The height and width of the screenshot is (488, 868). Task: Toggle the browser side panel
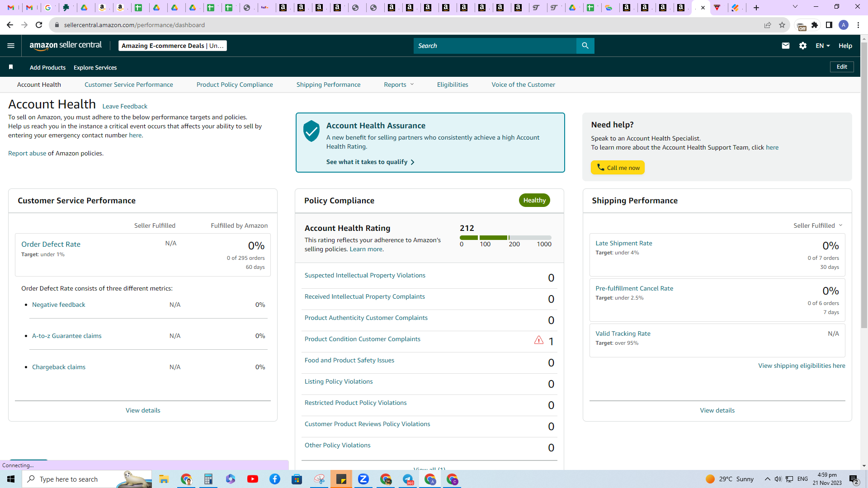click(829, 25)
